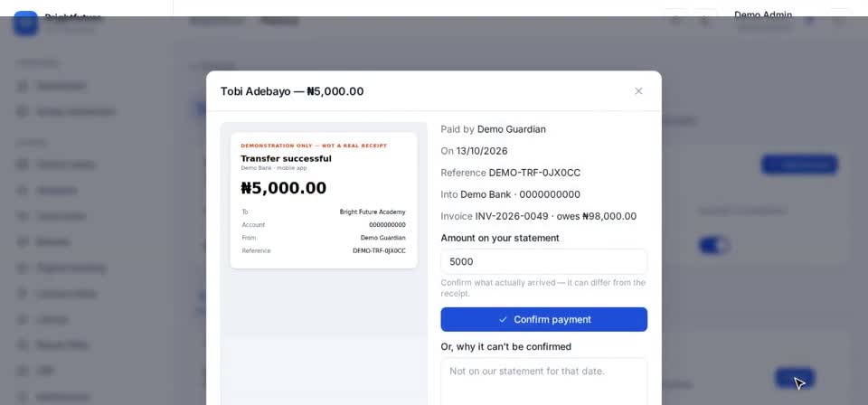Viewport: 868px width, 405px height.
Task: Click the far-right header icon button
Action: coord(839,21)
